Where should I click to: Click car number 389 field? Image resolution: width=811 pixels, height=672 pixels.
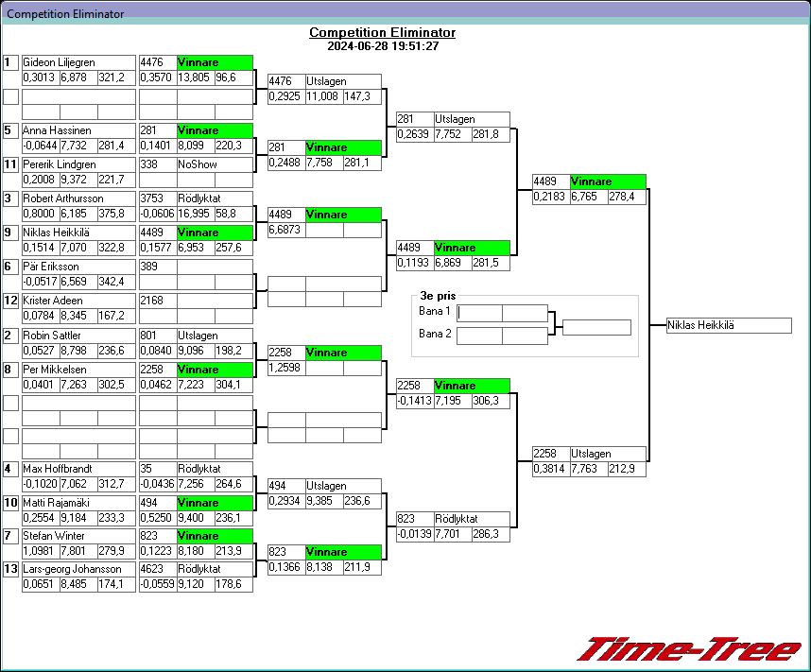[x=157, y=267]
